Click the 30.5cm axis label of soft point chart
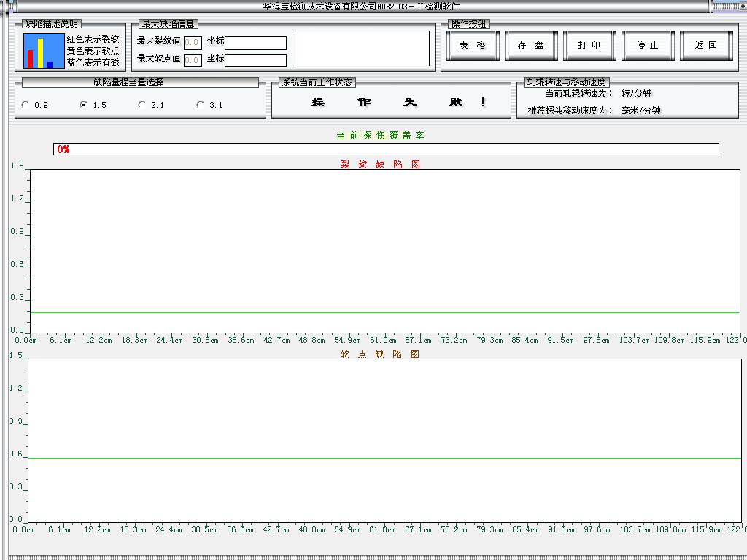The width and height of the screenshot is (747, 560). point(204,529)
